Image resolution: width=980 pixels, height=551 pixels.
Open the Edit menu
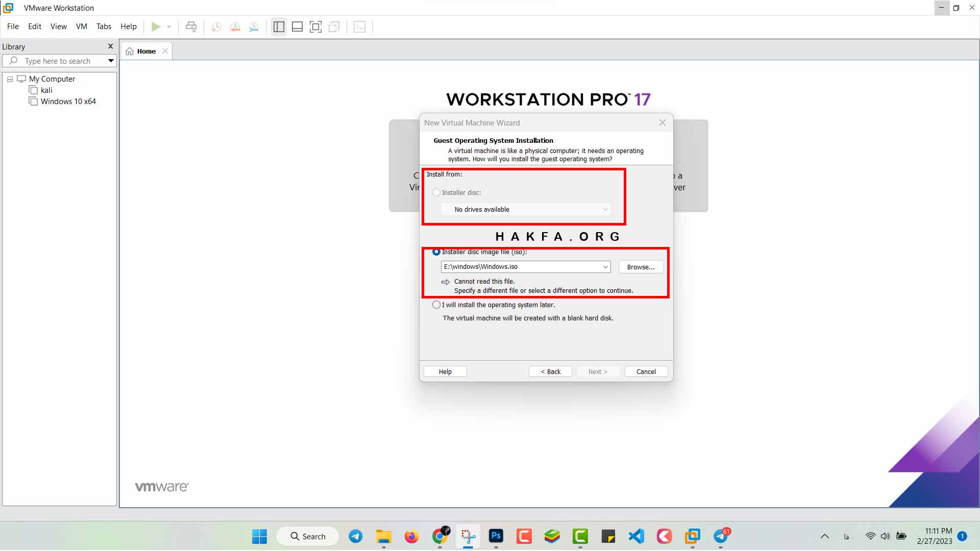(35, 27)
